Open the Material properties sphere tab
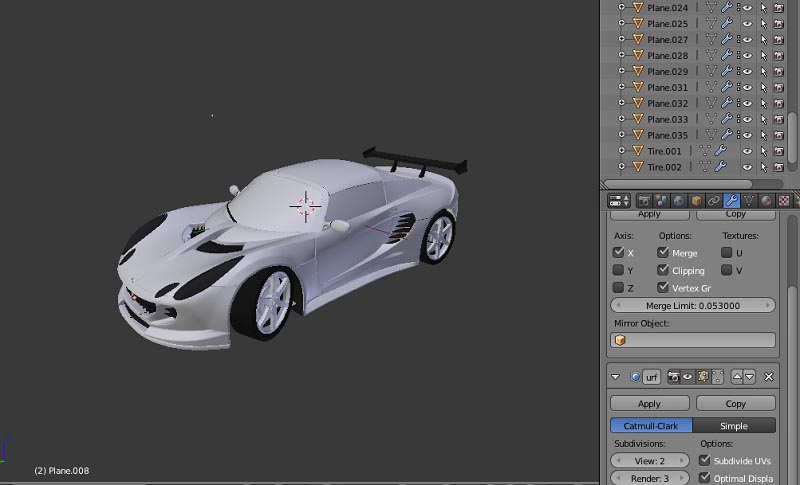The height and width of the screenshot is (485, 800). click(x=765, y=201)
